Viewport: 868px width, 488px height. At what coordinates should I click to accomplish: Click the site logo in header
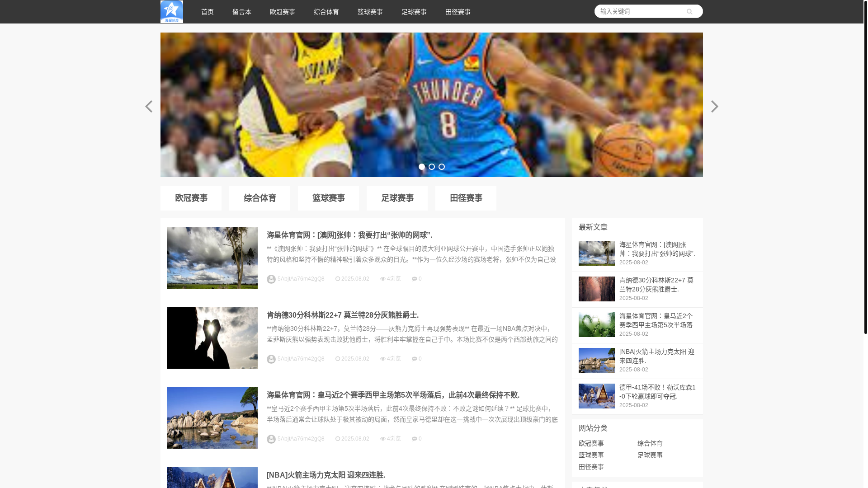point(171,12)
